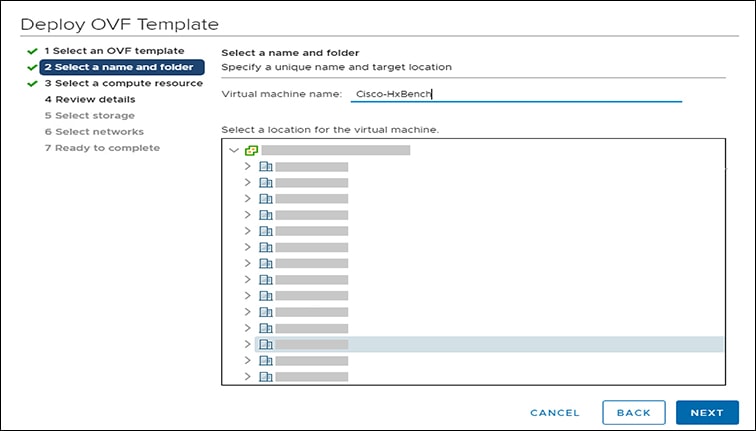
Task: Click the datacenter icon in the highlighted row
Action: (266, 344)
